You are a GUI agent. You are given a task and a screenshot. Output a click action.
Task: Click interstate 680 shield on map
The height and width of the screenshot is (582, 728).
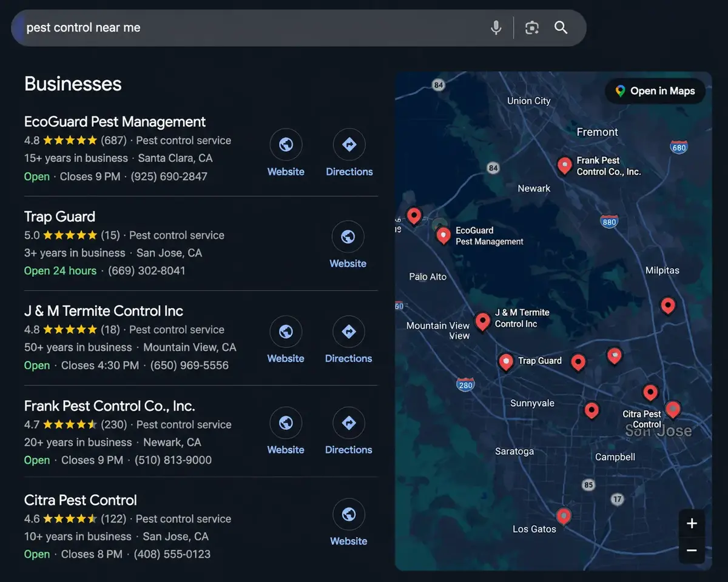[679, 147]
